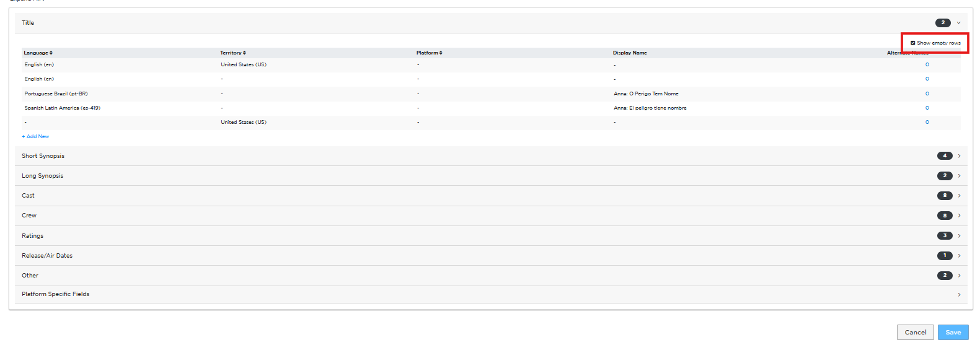Click the Cancel button
The width and height of the screenshot is (980, 345).
coord(916,333)
